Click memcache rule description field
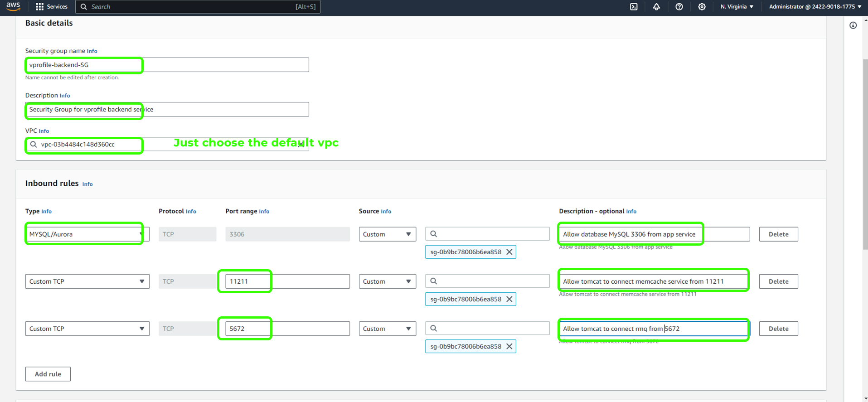868x402 pixels. tap(654, 281)
